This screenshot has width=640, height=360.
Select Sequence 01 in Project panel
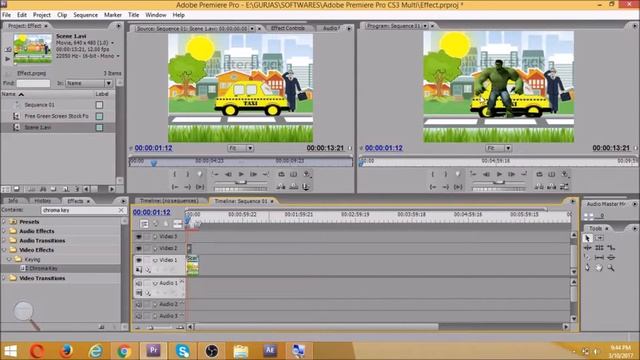pos(39,105)
